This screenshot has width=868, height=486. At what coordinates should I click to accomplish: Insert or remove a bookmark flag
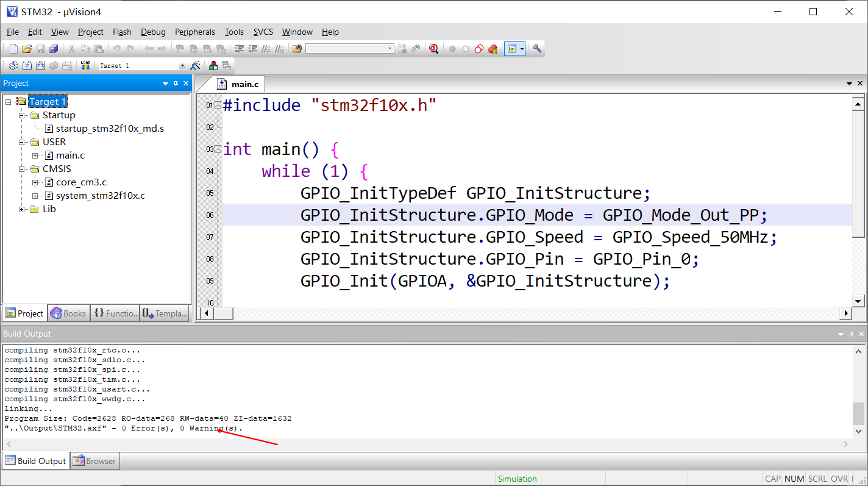[180, 49]
